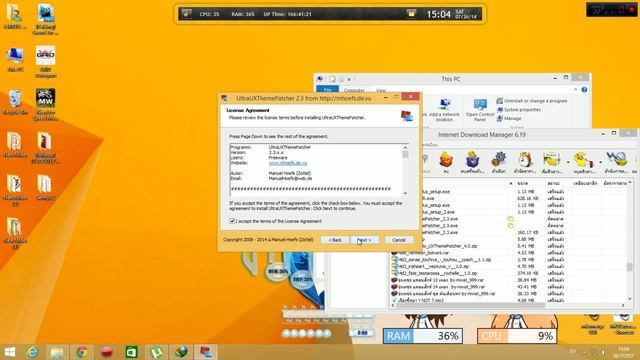The height and width of the screenshot is (360, 640).
Task: Click the license text down scroll arrow
Action: click(x=405, y=193)
